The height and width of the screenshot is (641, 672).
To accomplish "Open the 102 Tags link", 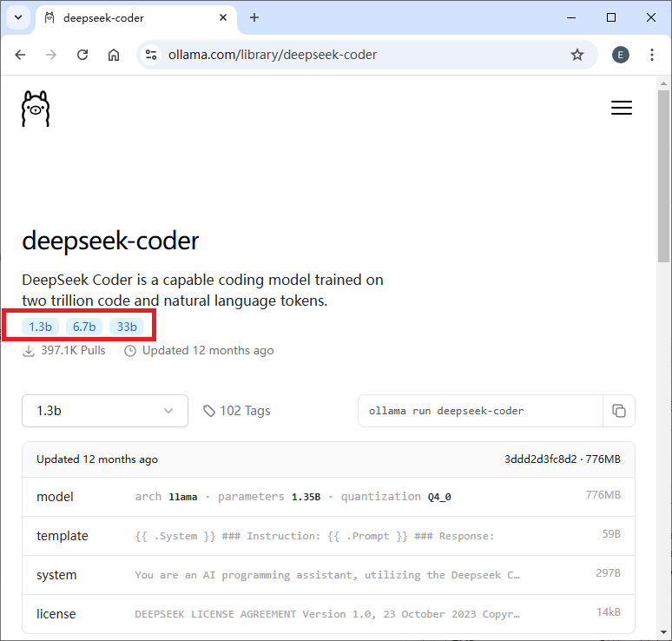I will click(x=236, y=411).
